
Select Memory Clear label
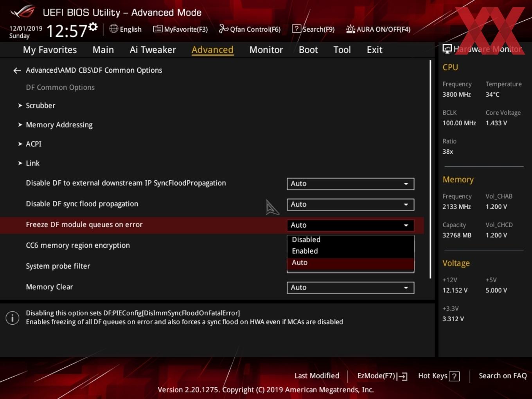click(49, 287)
